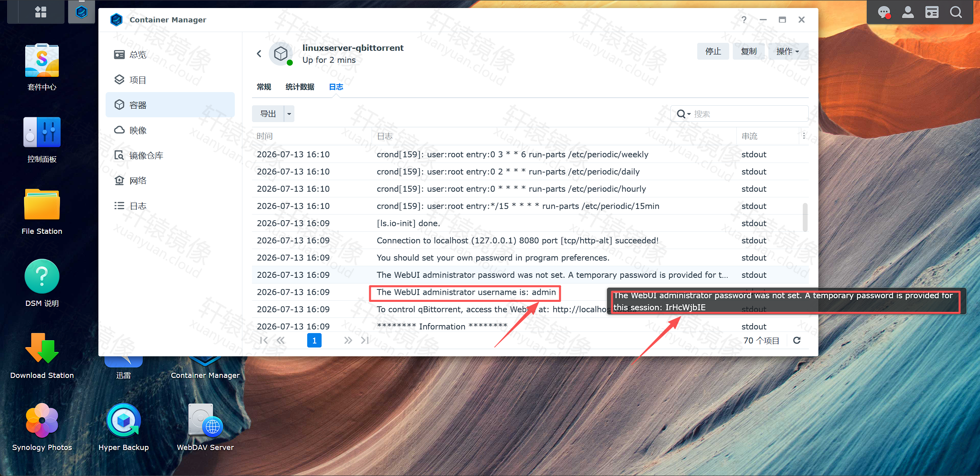Select the 'administrator username is: admin' row
This screenshot has height=476, width=980.
[x=530, y=292]
